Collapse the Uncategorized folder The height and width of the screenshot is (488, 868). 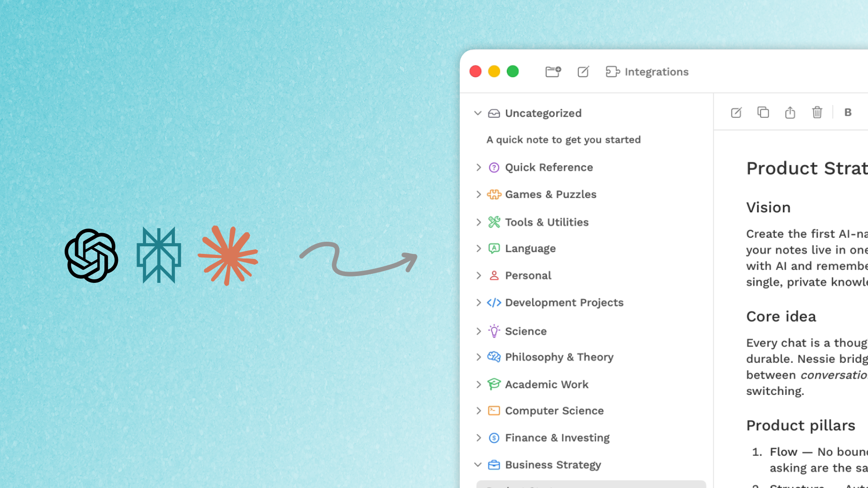pos(478,113)
